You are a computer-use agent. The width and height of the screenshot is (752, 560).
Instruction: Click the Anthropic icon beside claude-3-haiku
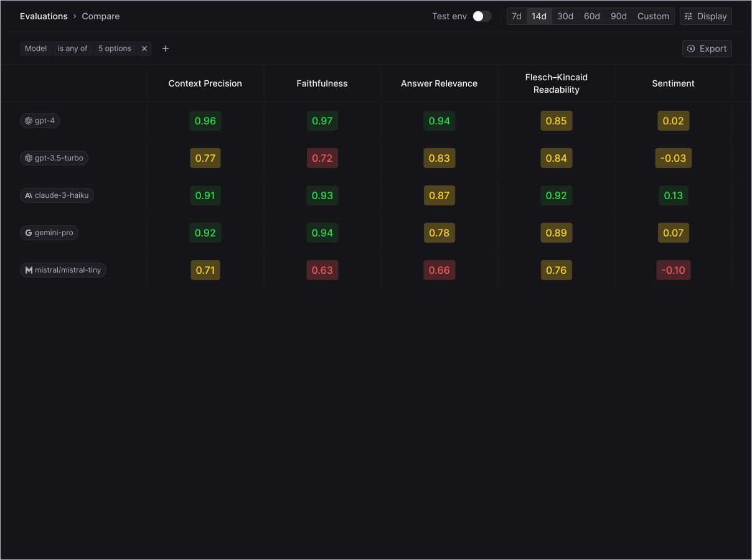coord(29,195)
